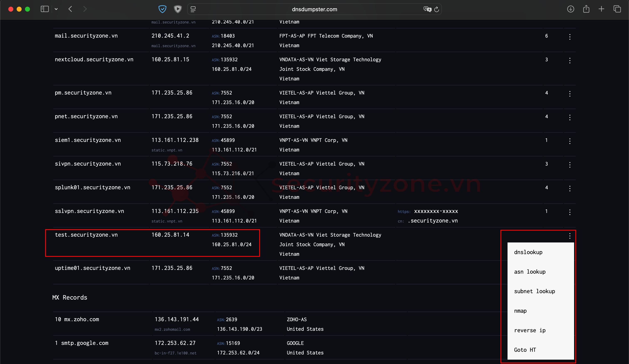This screenshot has height=364, width=629.
Task: Reload the dnsdumpster.com page
Action: pyautogui.click(x=437, y=9)
